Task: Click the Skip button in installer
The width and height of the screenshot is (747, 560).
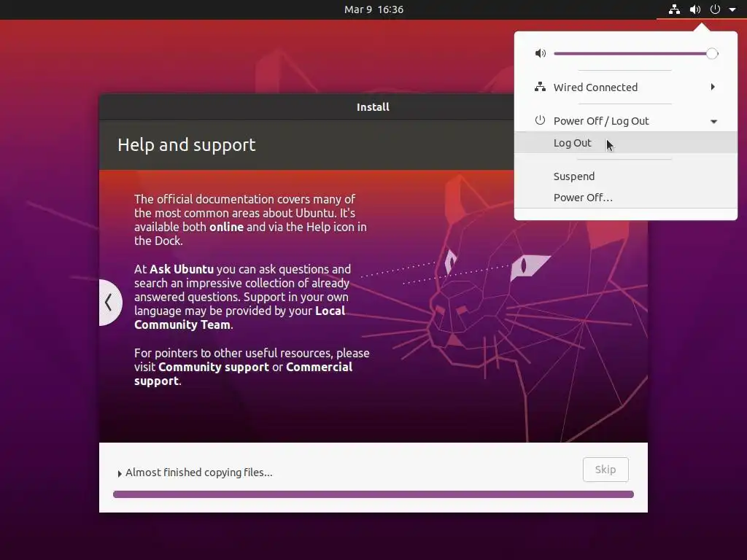Action: tap(605, 470)
